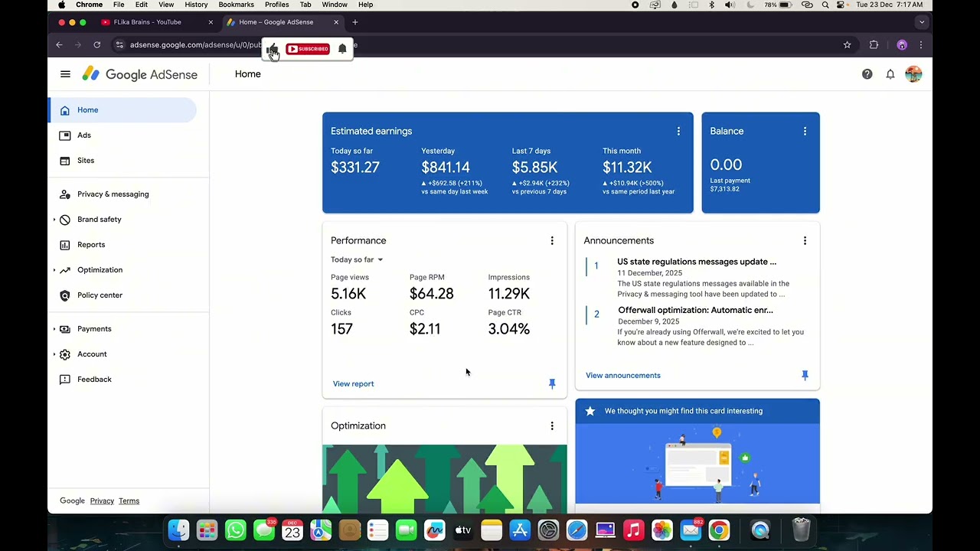Click the Help question mark icon
980x551 pixels.
point(867,74)
